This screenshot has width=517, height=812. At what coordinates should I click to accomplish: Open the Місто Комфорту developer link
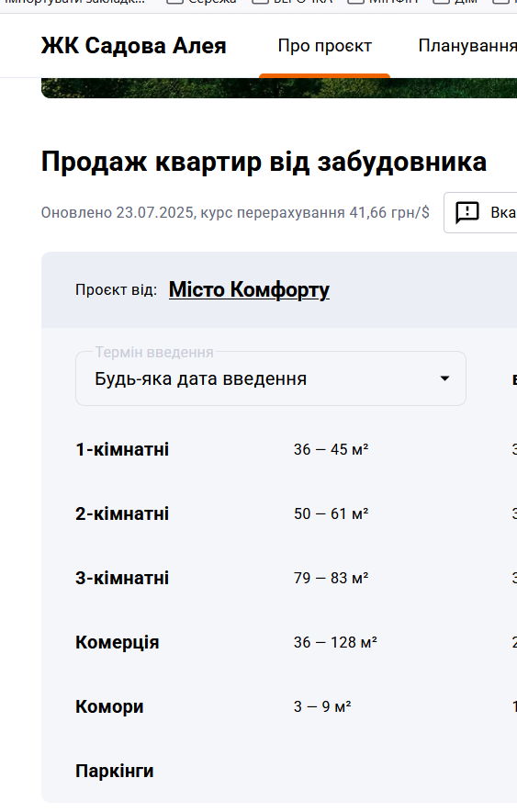[x=249, y=289]
